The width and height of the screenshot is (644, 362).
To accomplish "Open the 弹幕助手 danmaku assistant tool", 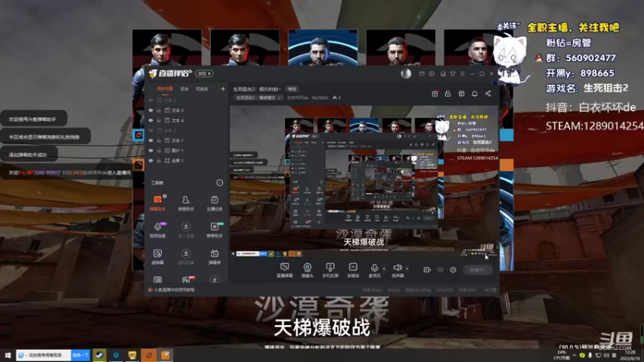I will (x=158, y=204).
